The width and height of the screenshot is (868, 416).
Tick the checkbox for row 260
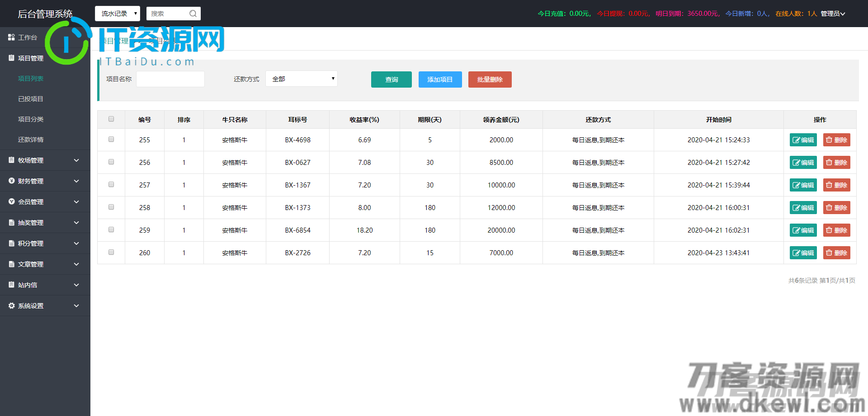tap(111, 252)
